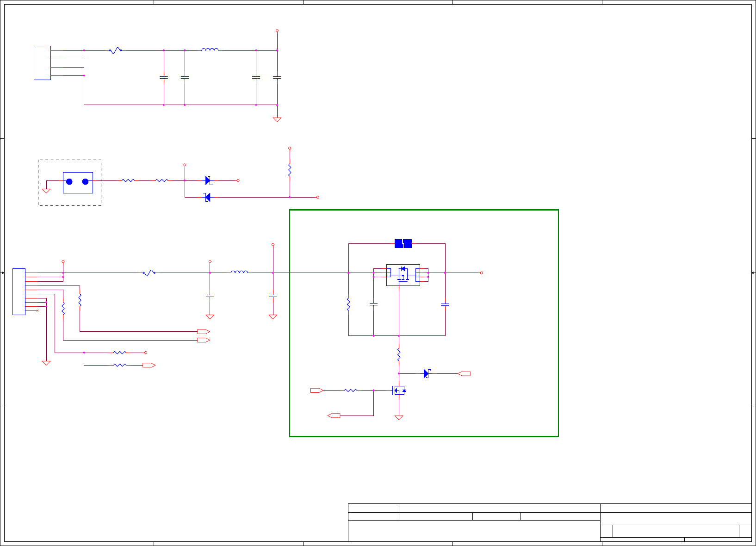
Task: Select the horizontal gate resistor in the green box
Action: 351,391
